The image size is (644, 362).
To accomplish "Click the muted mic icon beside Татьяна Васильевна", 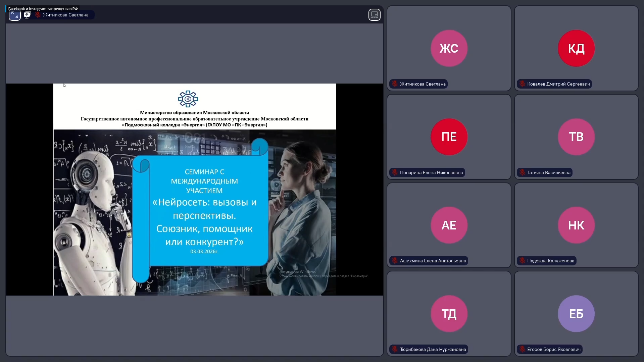I will click(x=522, y=172).
